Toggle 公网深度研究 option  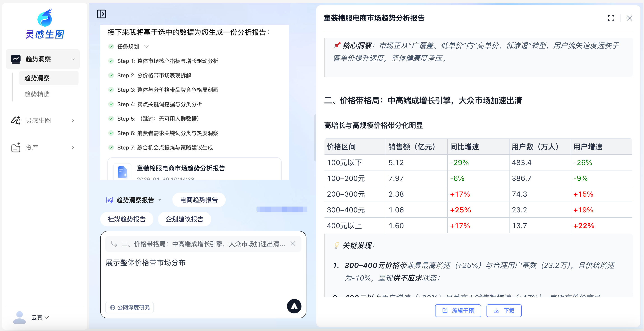[130, 307]
